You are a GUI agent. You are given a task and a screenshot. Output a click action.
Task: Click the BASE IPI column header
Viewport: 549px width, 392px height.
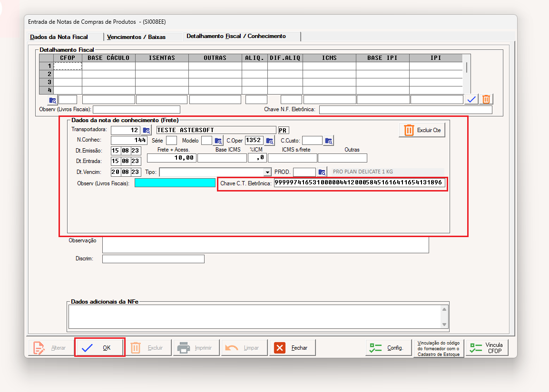[x=382, y=57]
